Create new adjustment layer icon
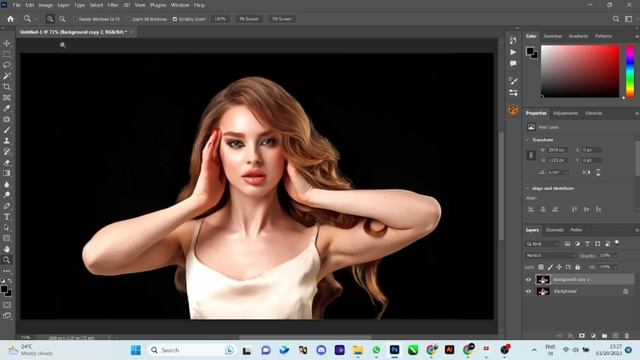This screenshot has width=640, height=360. tap(593, 336)
